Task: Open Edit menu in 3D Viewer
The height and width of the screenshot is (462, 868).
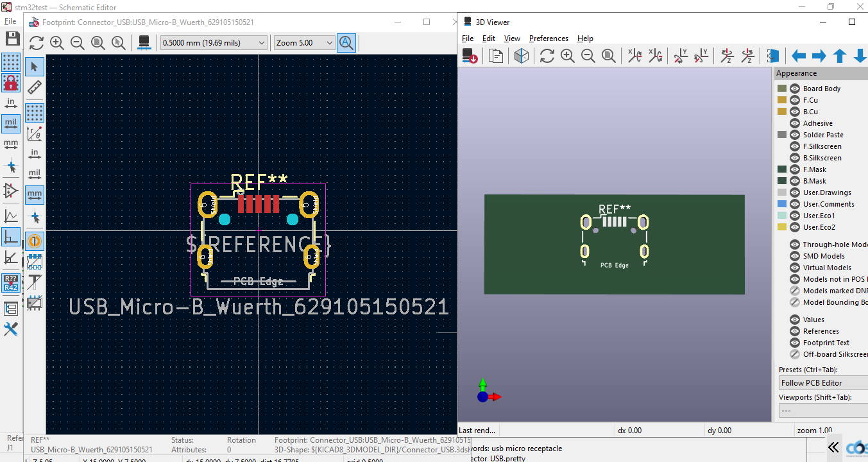Action: click(x=489, y=38)
